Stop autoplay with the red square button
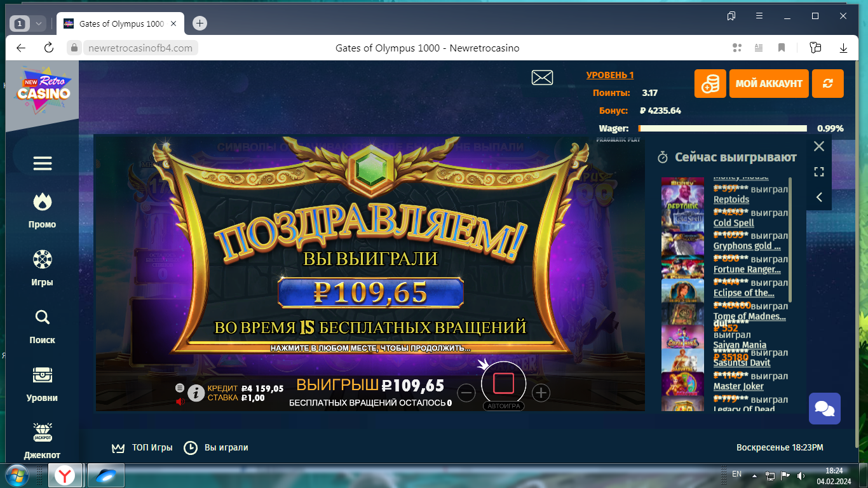Viewport: 868px width, 488px height. (503, 383)
